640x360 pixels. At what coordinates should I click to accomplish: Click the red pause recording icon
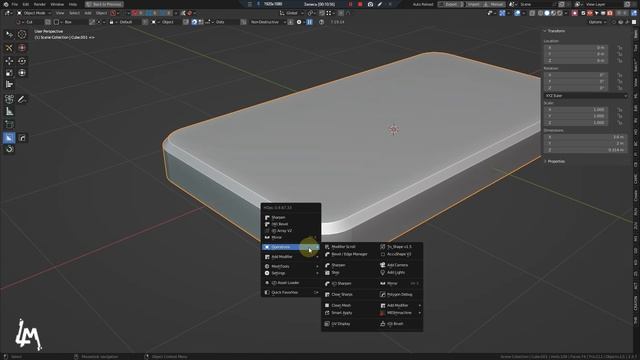click(x=350, y=4)
